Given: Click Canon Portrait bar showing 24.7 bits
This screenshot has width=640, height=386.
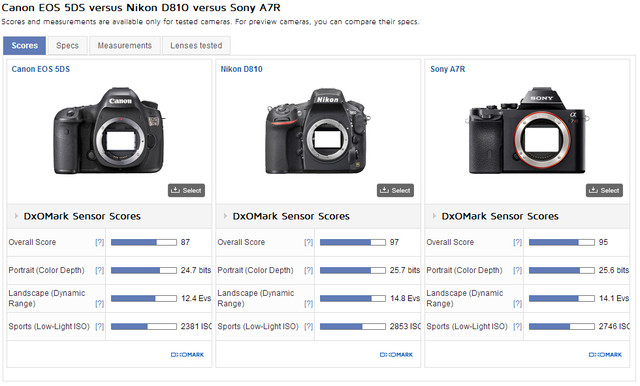Looking at the screenshot, I should point(144,270).
